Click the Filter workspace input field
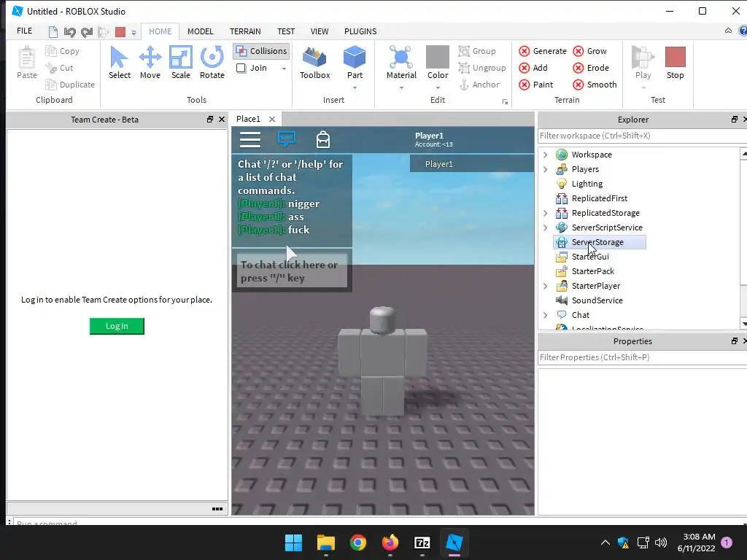This screenshot has width=747, height=560. coord(642,136)
